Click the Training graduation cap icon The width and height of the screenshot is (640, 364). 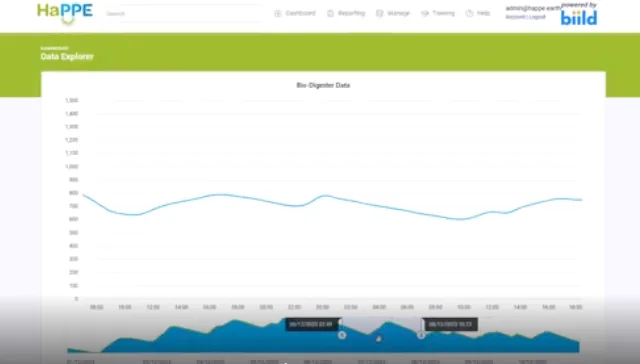coord(425,13)
